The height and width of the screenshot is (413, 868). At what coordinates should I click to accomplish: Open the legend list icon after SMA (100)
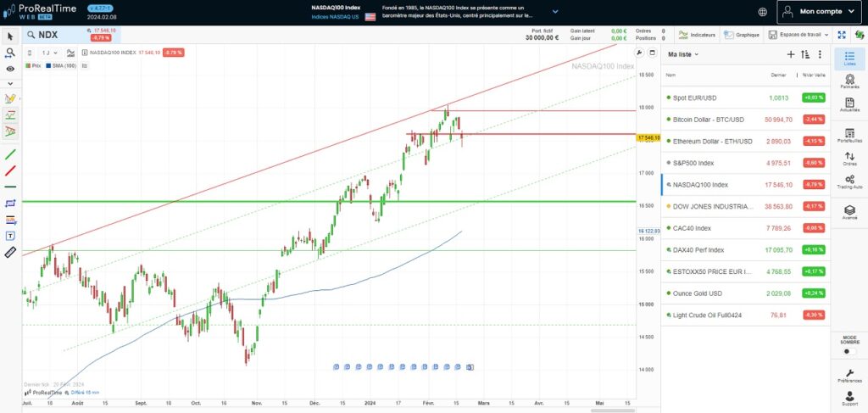point(85,65)
